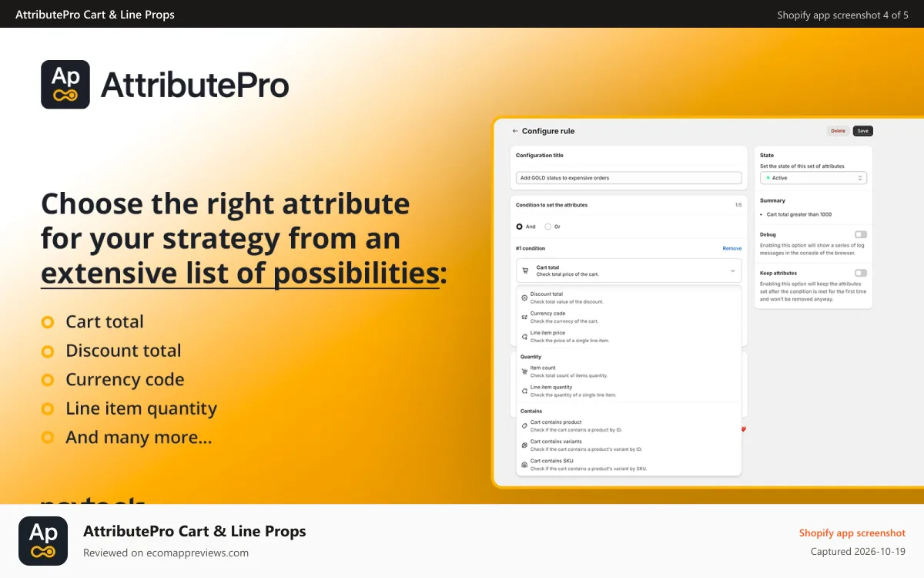Click the Remove link for condition #1
Image resolution: width=924 pixels, height=578 pixels.
[732, 248]
